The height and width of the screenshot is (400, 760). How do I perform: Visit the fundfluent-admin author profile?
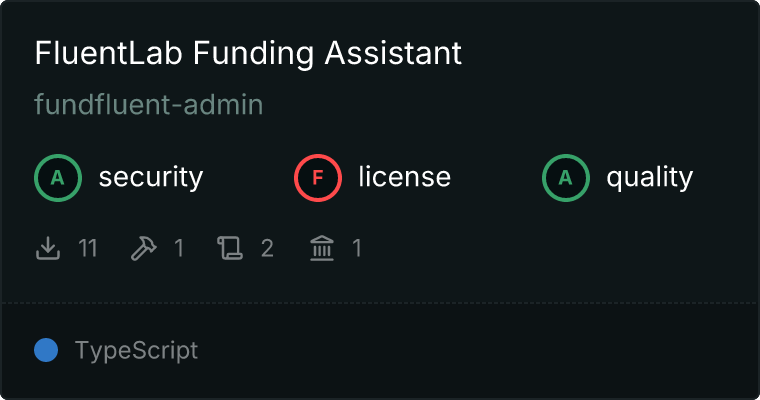[148, 105]
